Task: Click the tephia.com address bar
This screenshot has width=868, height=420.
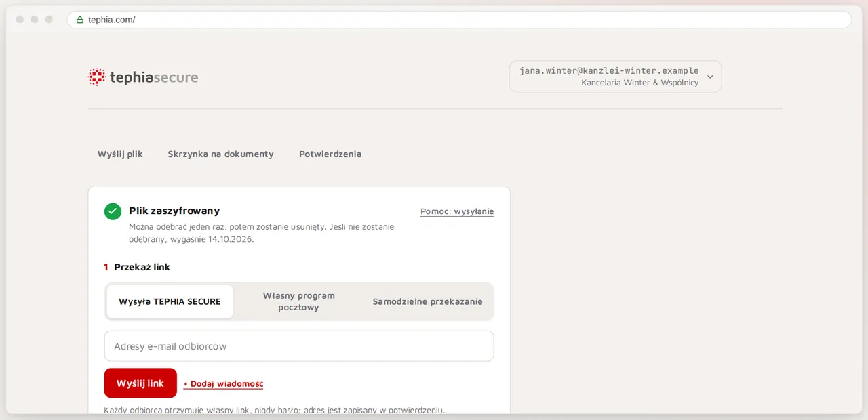Action: point(459,20)
